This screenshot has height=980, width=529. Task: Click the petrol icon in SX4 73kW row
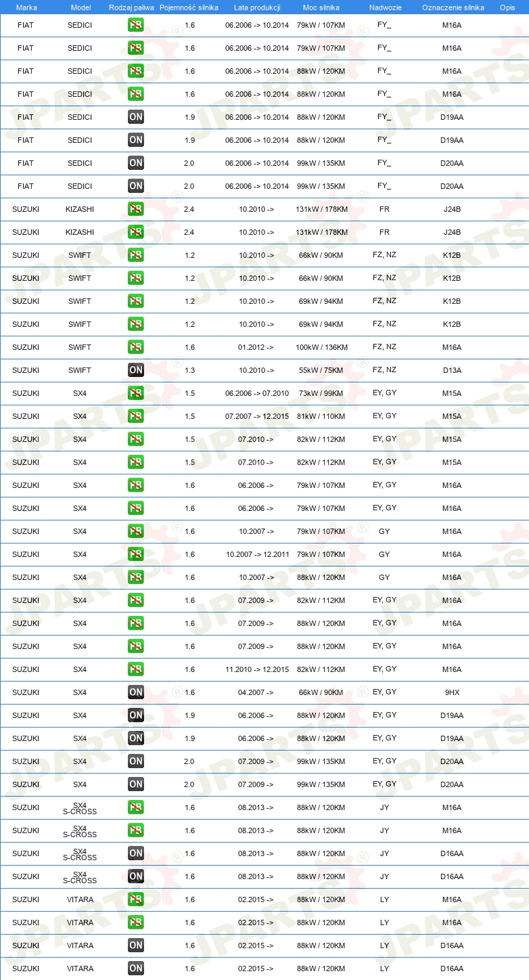point(136,393)
